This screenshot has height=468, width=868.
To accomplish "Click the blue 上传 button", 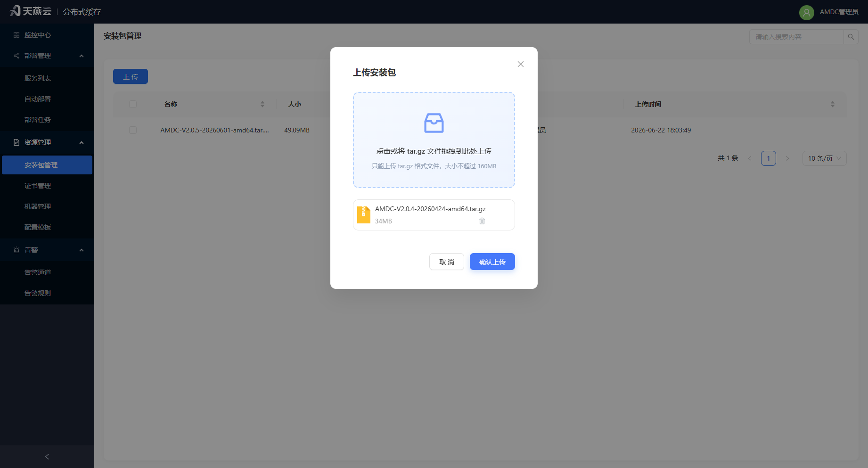I will coord(131,76).
